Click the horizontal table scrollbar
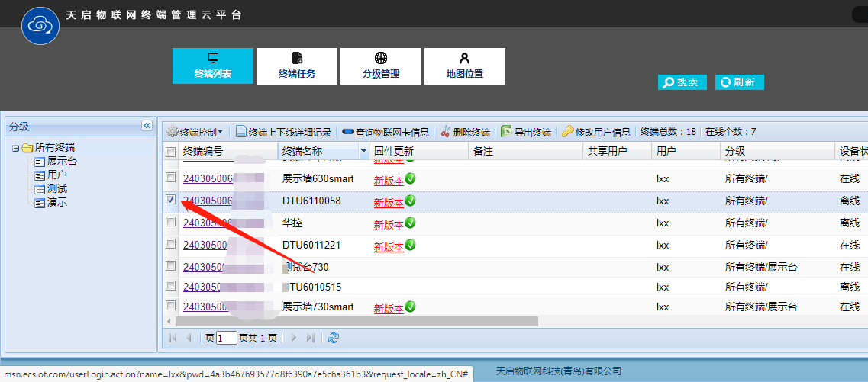 [x=357, y=321]
